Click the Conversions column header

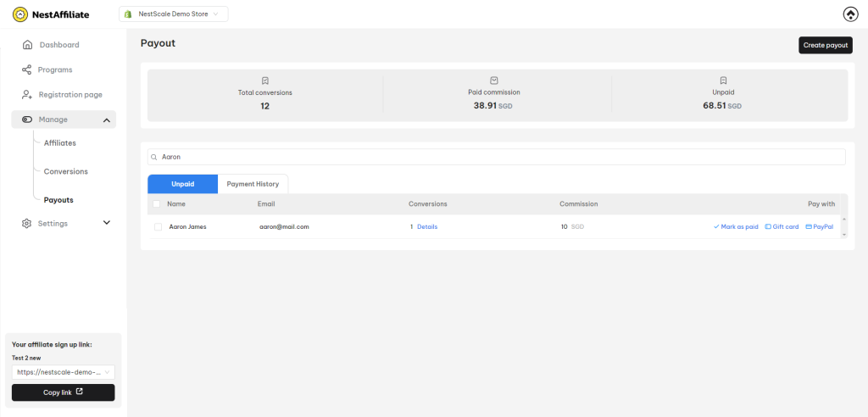(428, 203)
